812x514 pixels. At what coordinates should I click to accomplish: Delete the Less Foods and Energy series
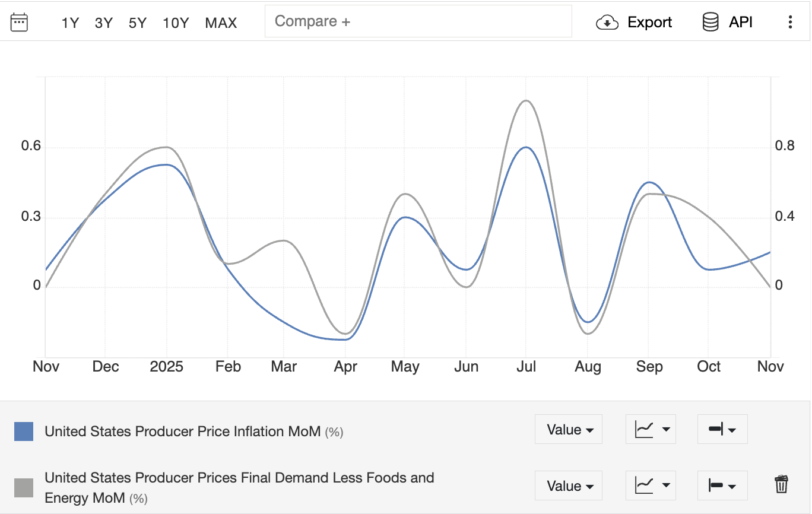(781, 484)
